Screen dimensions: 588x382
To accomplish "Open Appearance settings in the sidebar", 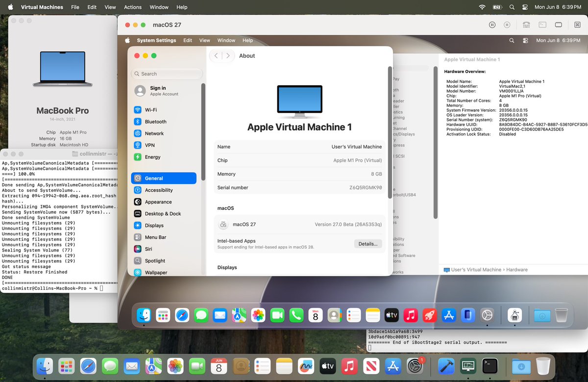I will pyautogui.click(x=164, y=202).
